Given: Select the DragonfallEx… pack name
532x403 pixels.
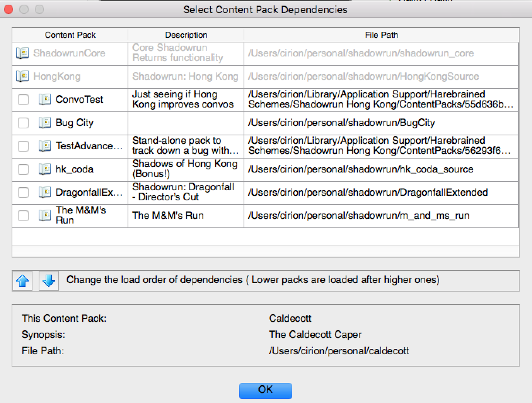Looking at the screenshot, I should pyautogui.click(x=89, y=192).
